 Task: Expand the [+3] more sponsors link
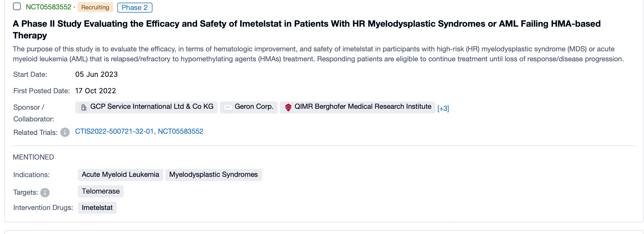(443, 108)
